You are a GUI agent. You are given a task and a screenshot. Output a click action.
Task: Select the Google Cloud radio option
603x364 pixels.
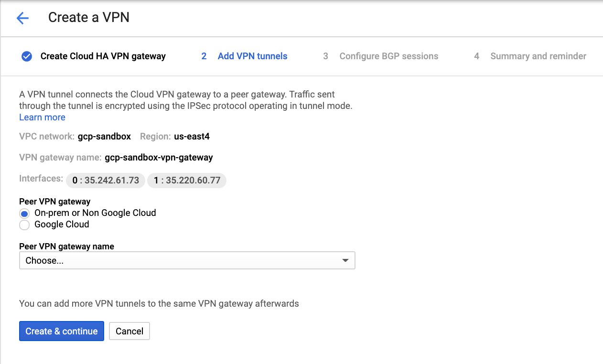coord(24,225)
